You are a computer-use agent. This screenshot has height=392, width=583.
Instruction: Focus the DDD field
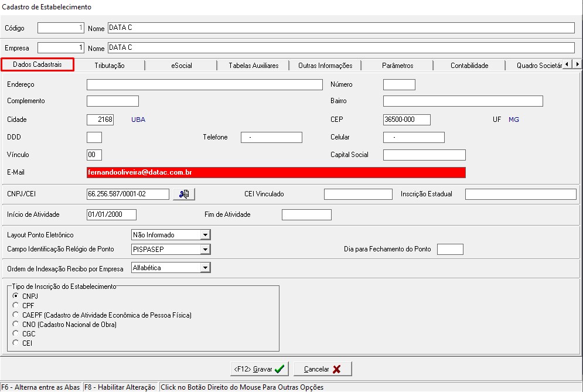94,137
